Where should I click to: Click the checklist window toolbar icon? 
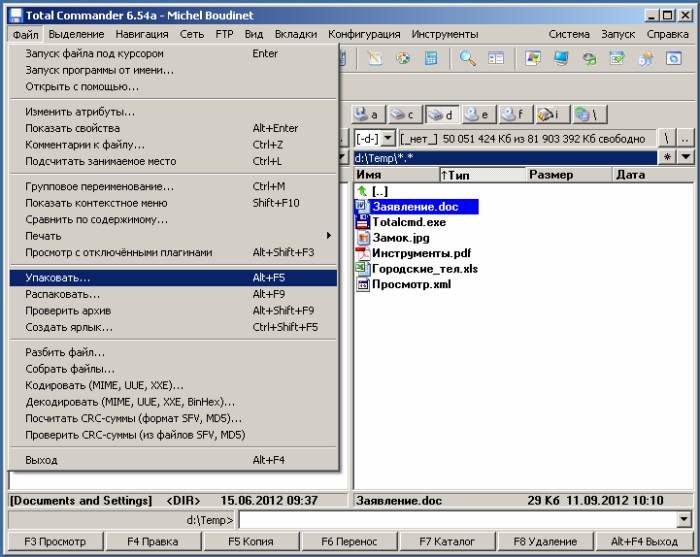(x=617, y=58)
